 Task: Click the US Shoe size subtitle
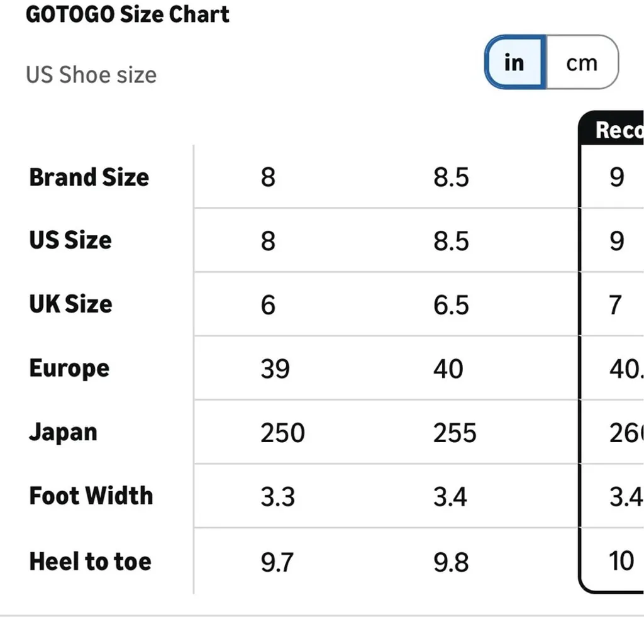click(x=91, y=75)
